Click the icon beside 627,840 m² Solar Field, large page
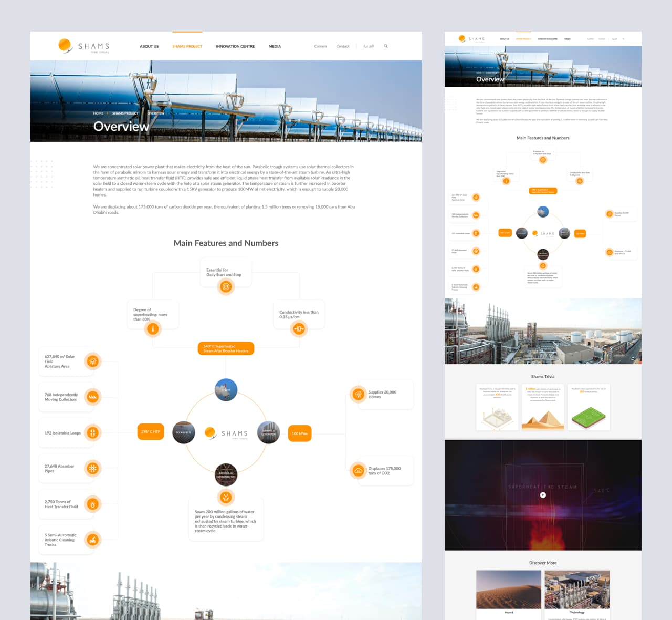This screenshot has height=620, width=672. click(93, 361)
